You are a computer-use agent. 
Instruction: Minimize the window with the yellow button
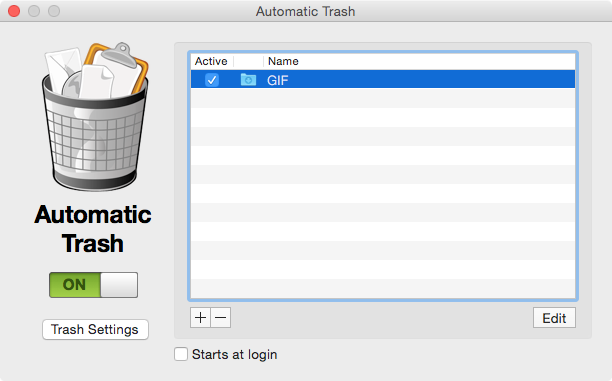tap(34, 11)
